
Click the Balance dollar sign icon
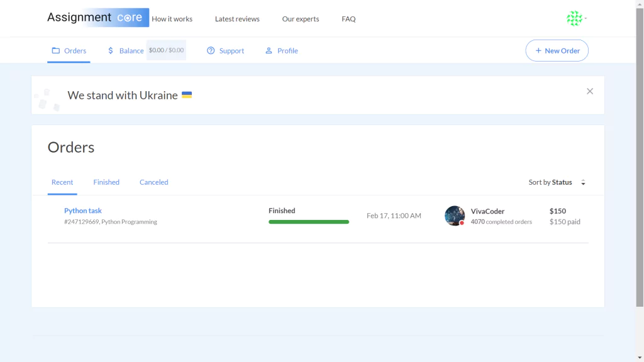pos(111,50)
